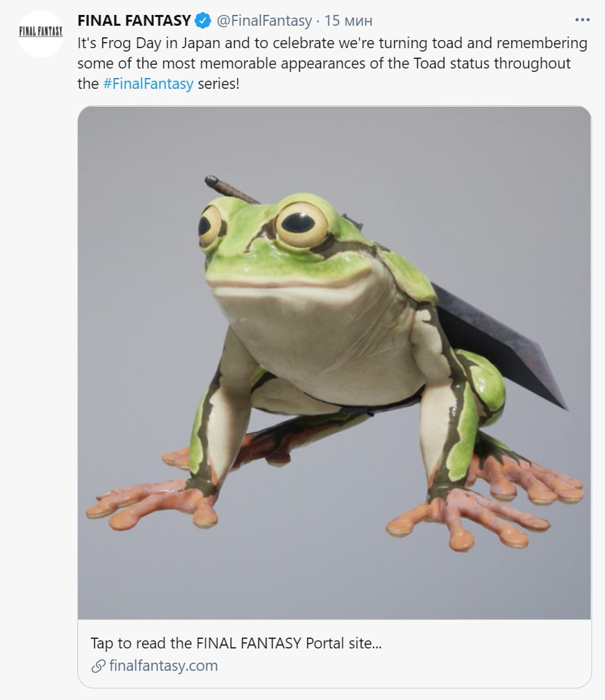The image size is (605, 700).
Task: Click the link chain icon beside finalfantasy.com
Action: pyautogui.click(x=98, y=666)
